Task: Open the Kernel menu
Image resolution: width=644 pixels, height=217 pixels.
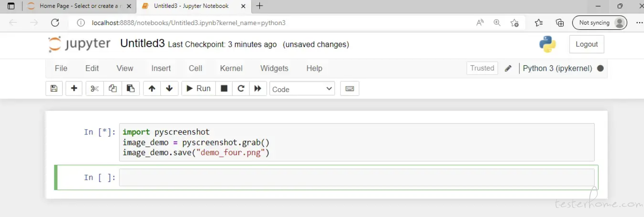Action: point(231,68)
